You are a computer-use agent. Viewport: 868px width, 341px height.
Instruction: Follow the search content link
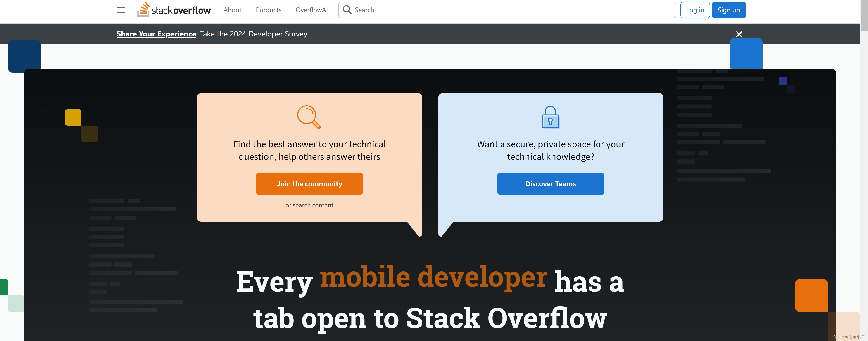click(313, 205)
